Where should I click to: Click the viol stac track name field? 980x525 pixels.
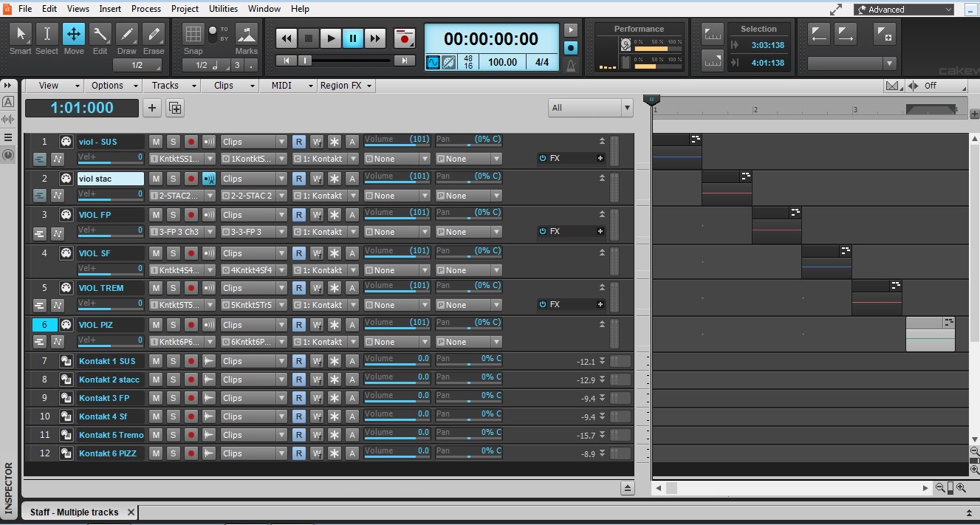111,179
